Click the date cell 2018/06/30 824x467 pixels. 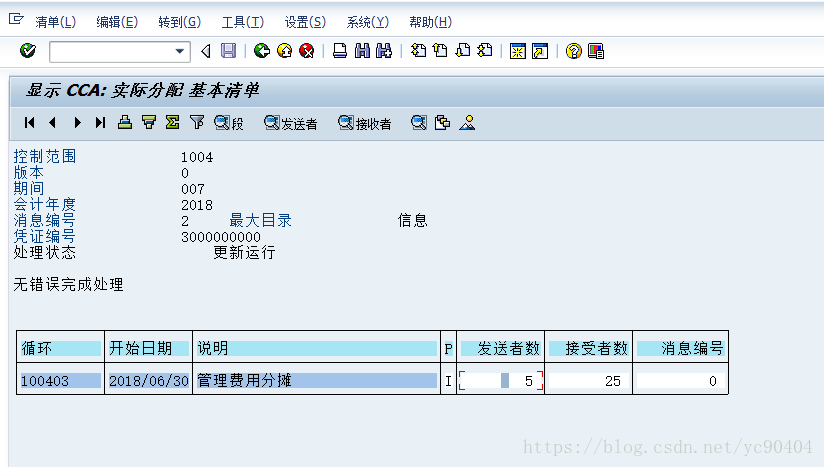(x=148, y=381)
